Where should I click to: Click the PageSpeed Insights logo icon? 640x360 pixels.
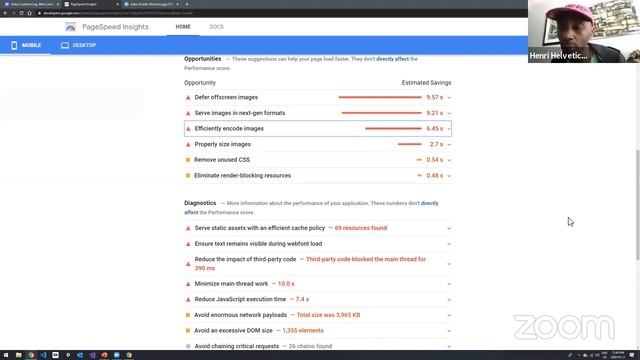70,27
